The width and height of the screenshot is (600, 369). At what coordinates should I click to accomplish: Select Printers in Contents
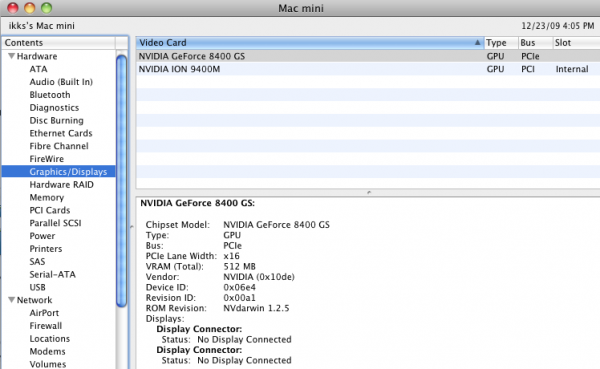[46, 249]
